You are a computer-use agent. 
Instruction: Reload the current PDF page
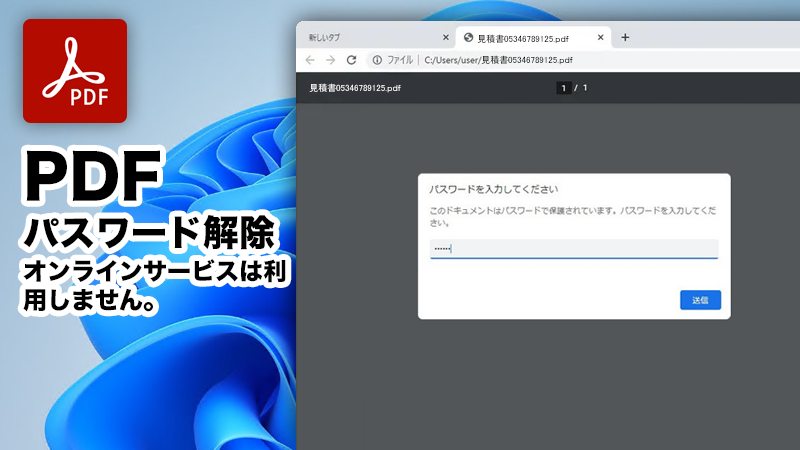coord(351,60)
